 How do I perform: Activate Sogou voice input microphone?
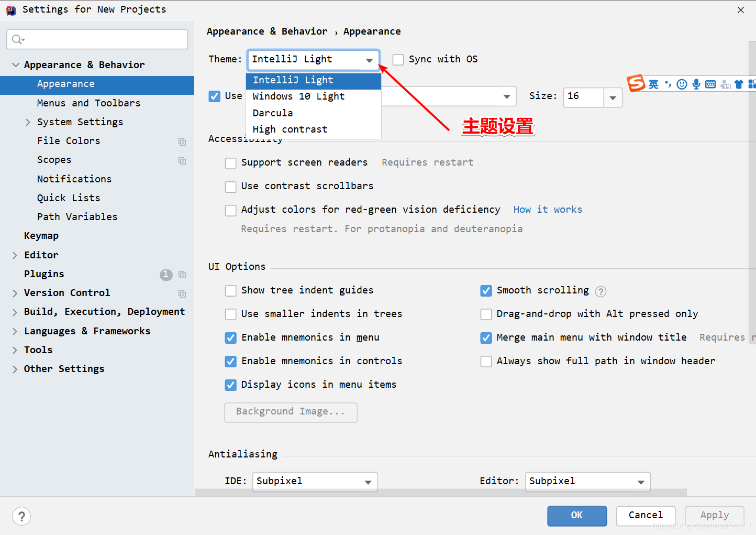point(696,84)
